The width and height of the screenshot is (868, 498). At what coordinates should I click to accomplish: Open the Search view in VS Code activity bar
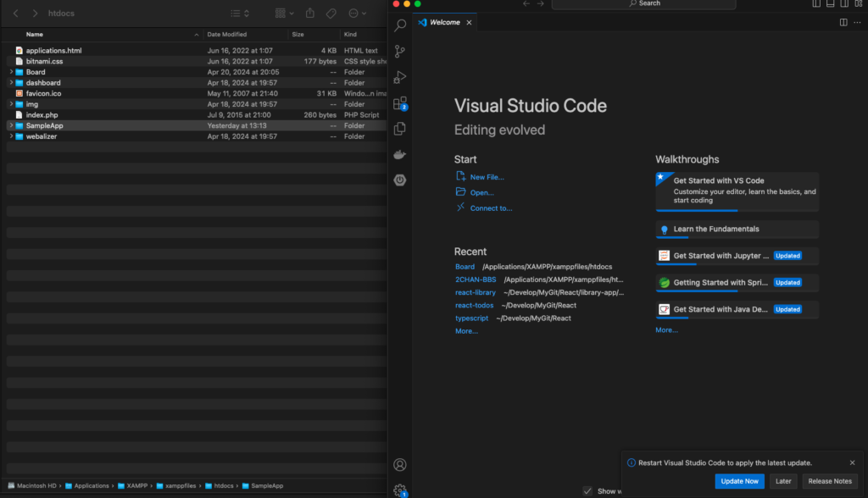point(400,25)
